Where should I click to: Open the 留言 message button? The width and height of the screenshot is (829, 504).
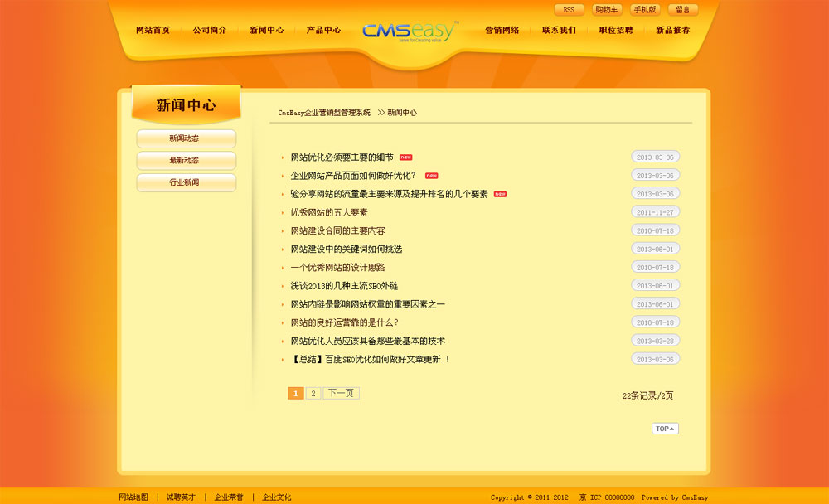(x=683, y=10)
